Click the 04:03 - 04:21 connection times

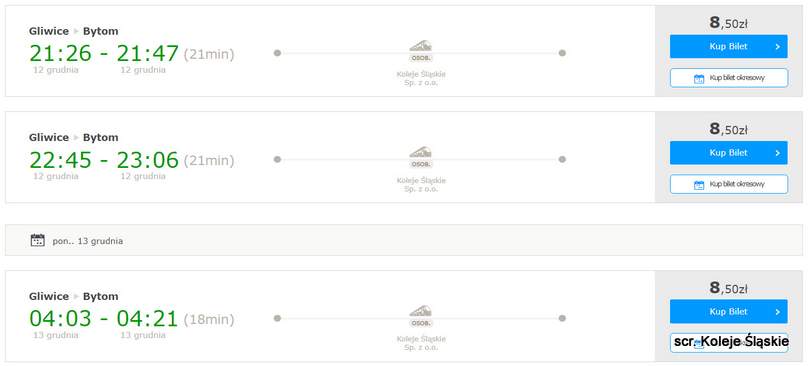coord(104,319)
